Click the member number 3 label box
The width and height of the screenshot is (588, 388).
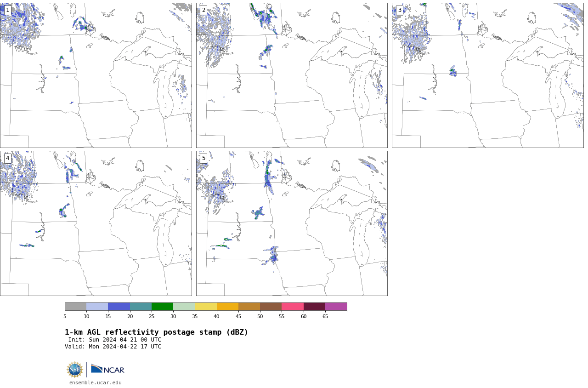coord(400,10)
